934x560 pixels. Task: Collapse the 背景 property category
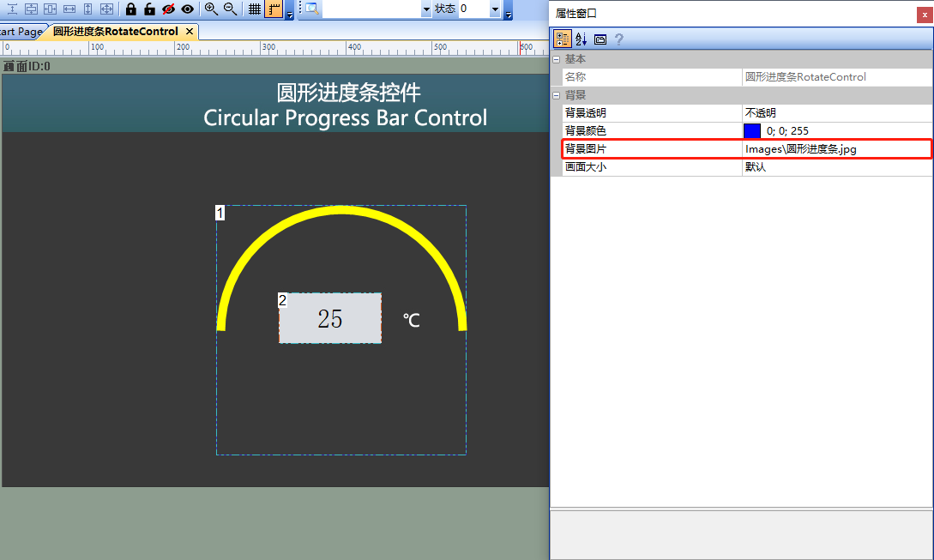[x=557, y=95]
